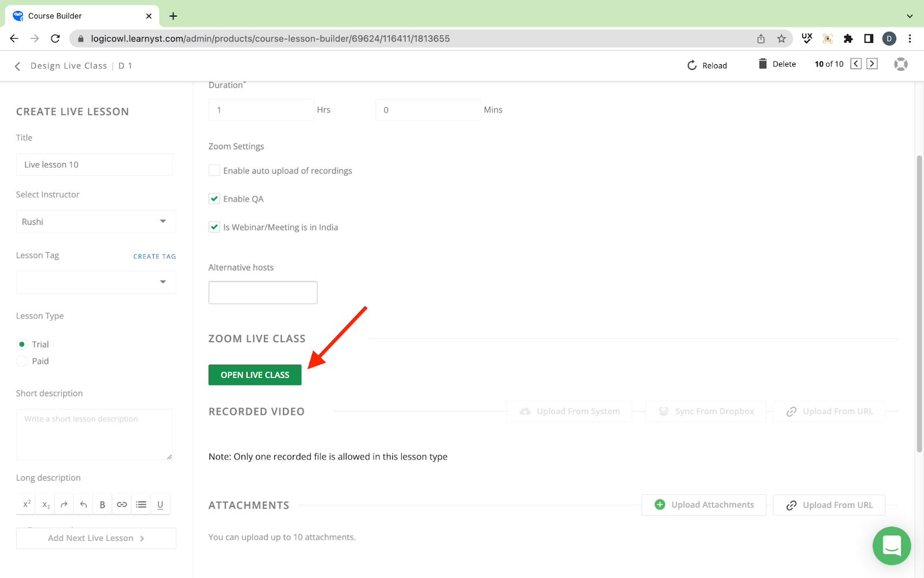Expand the Lesson Tag dropdown
Image resolution: width=924 pixels, height=578 pixels.
(96, 282)
